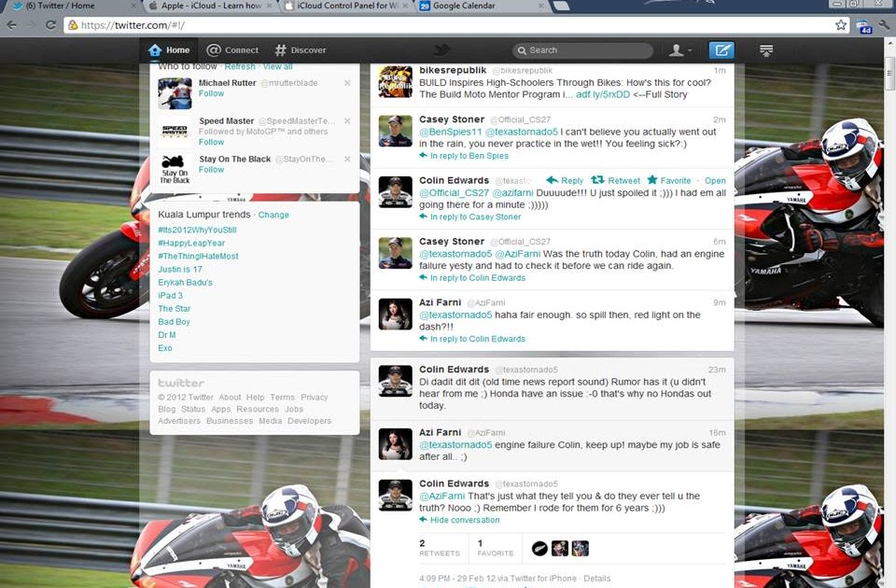Click the adf.ly/5rxDD link in bikesrepublik tweet
The height and width of the screenshot is (588, 896).
[603, 94]
